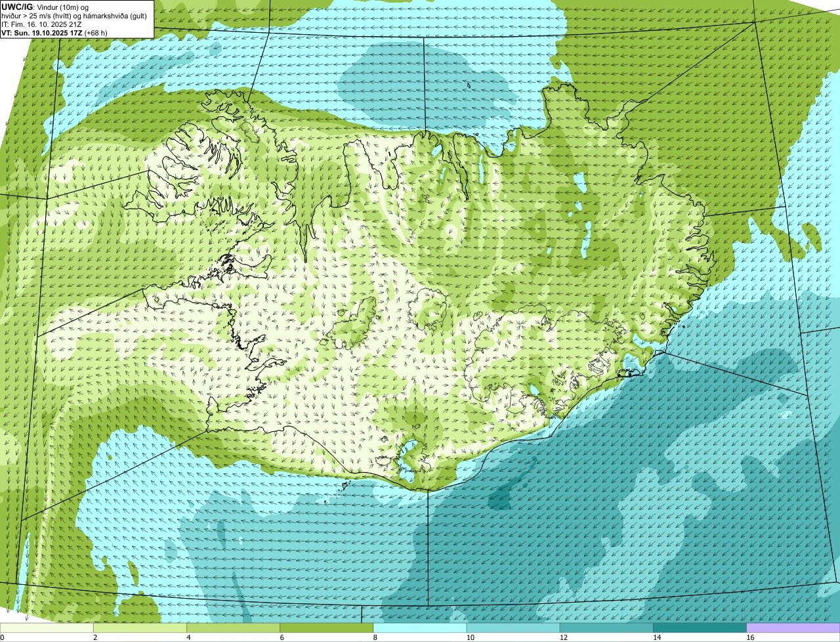The image size is (840, 642).
Task: Click the dark teal 14–16 m/s legend swatch
Action: (x=700, y=628)
